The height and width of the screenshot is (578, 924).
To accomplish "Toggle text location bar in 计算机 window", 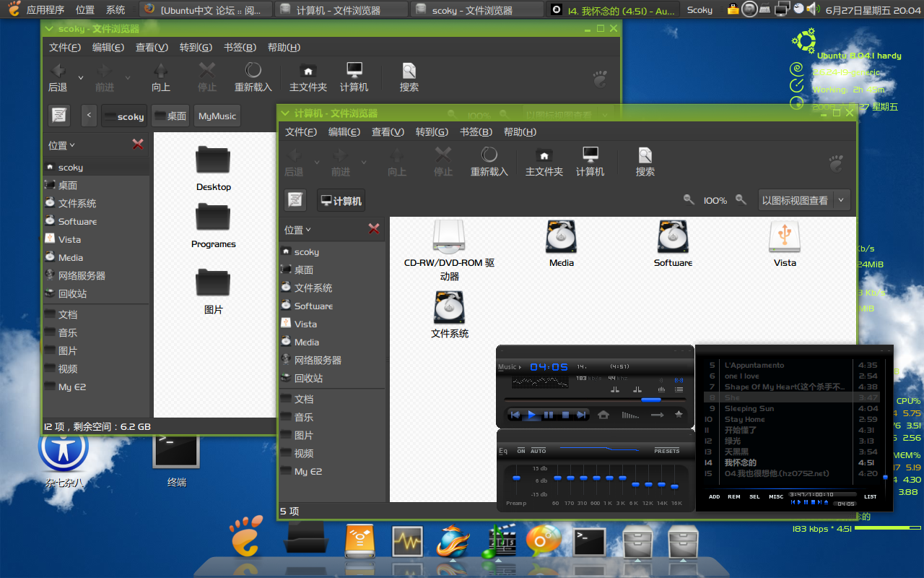I will point(295,200).
